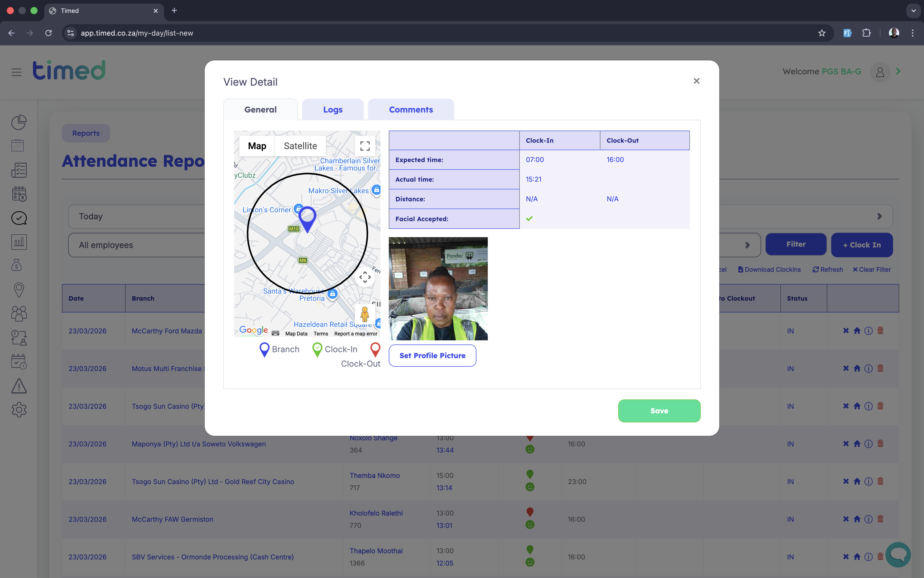Expand the dropdown arrow left of Filter
This screenshot has width=924, height=578.
(x=748, y=245)
